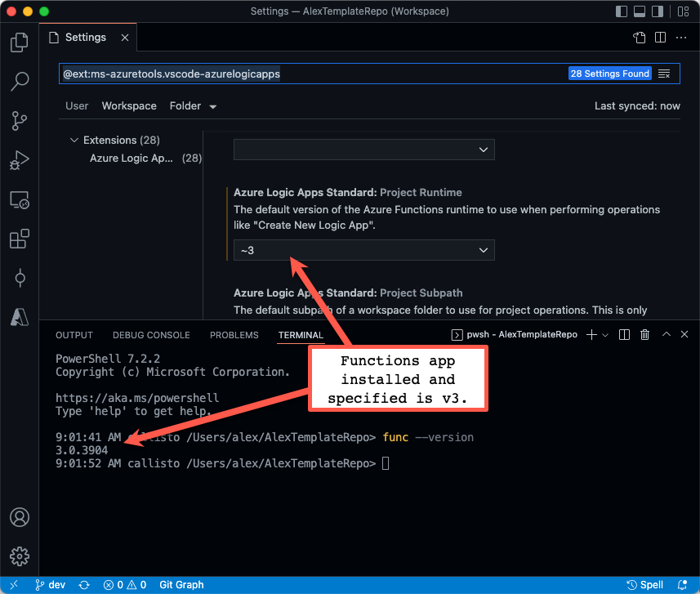The image size is (700, 594).
Task: Switch to the DEBUG CONSOLE tab
Action: click(151, 335)
